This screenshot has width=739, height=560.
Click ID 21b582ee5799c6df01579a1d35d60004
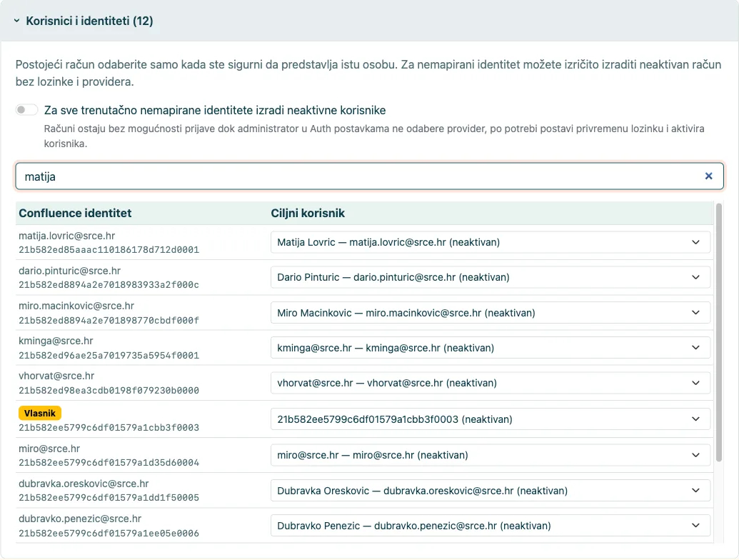click(x=109, y=462)
